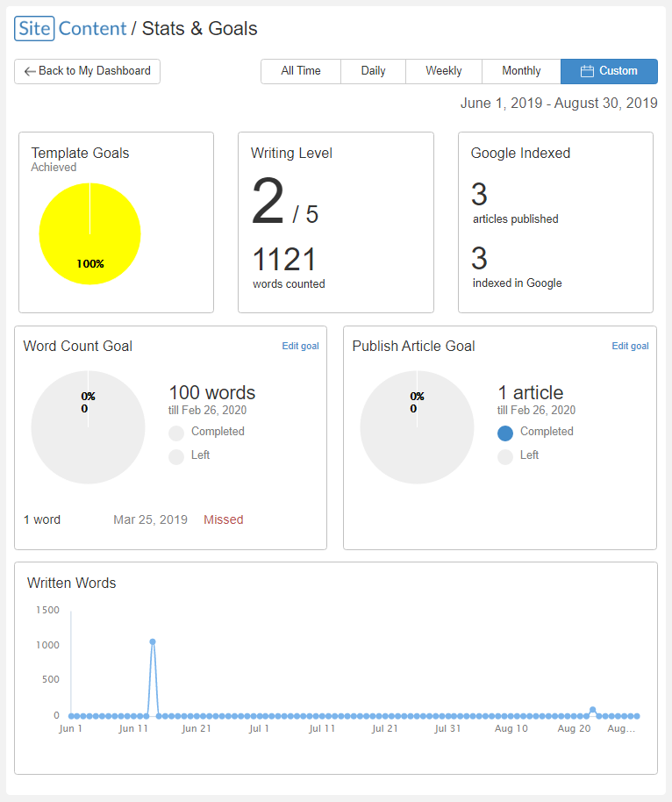Click the '1 word' past goal entry
This screenshot has width=672, height=802.
42,519
